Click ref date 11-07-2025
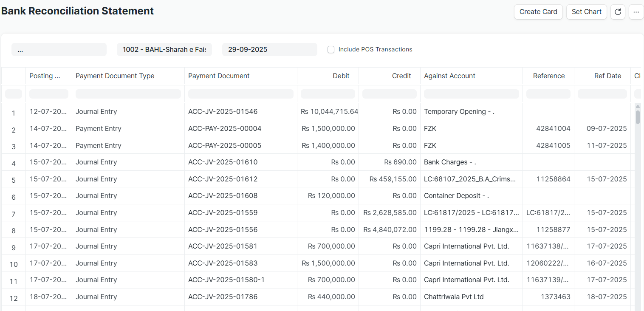Screen dimensions: 644x311 pyautogui.click(x=607, y=146)
